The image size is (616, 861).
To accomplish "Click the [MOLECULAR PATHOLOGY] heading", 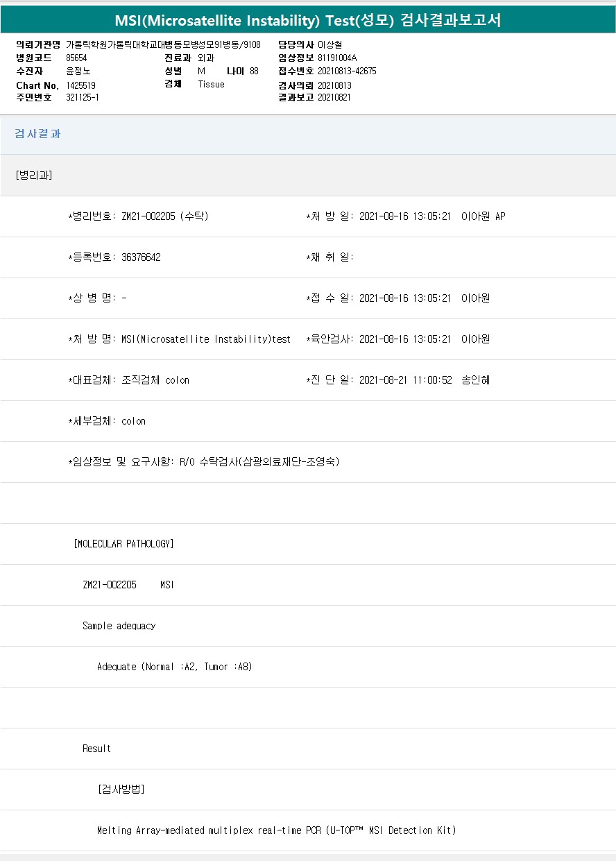I will (123, 544).
